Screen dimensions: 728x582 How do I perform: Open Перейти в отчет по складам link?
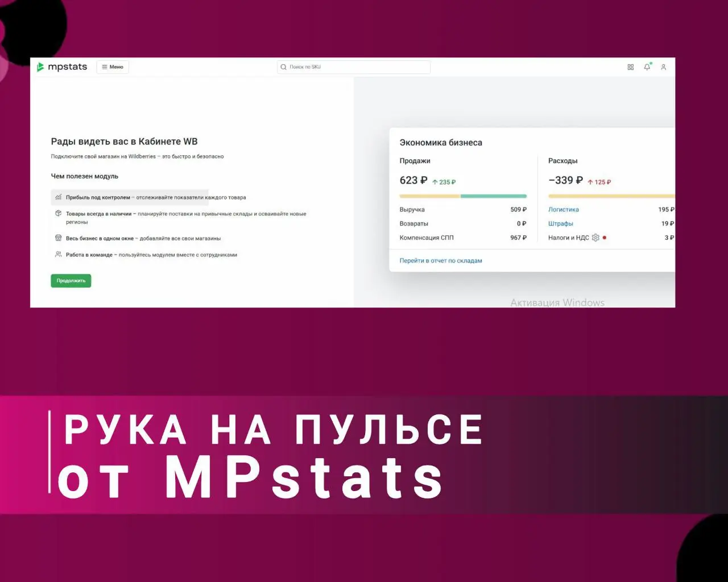point(441,261)
